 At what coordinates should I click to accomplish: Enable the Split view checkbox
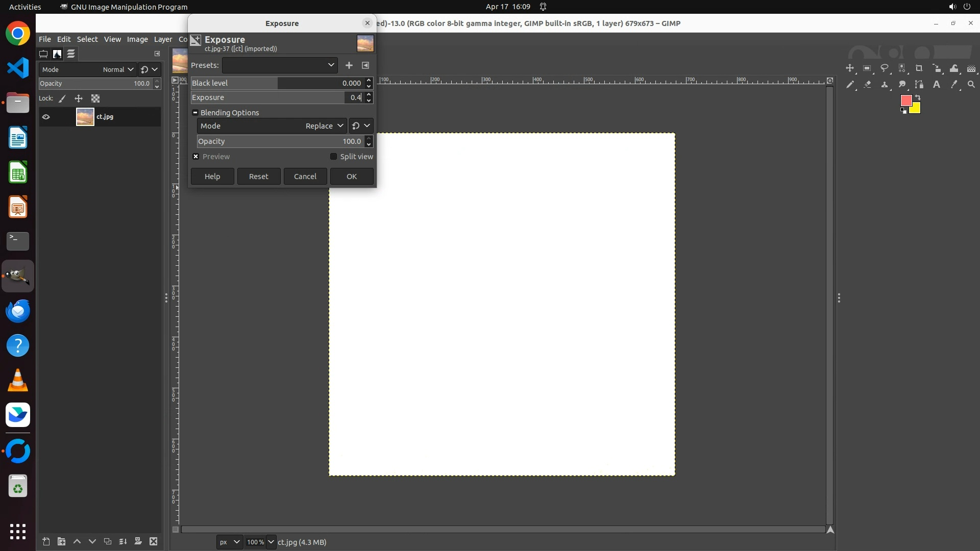(x=334, y=157)
